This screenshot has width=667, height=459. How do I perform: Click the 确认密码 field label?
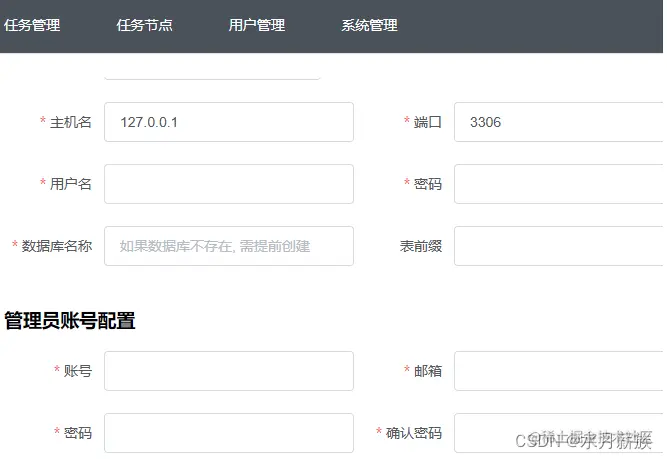[414, 433]
